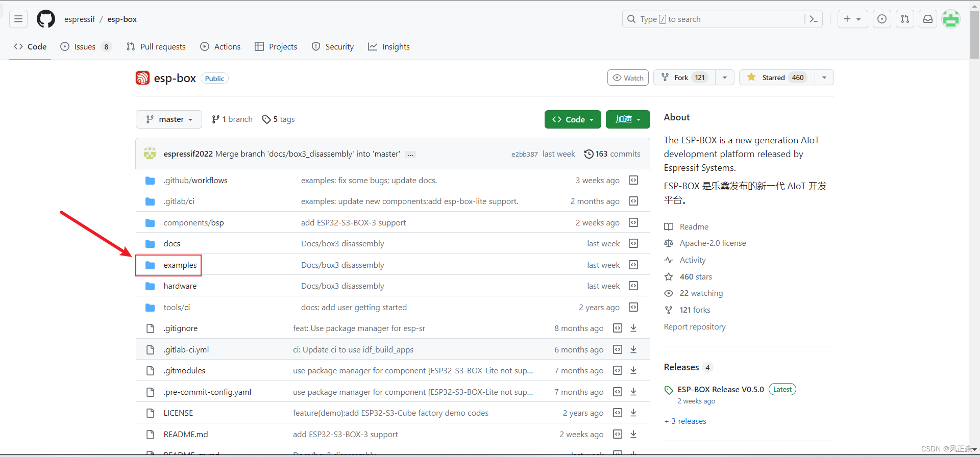
Task: Expand commit message ellipsis
Action: point(410,154)
